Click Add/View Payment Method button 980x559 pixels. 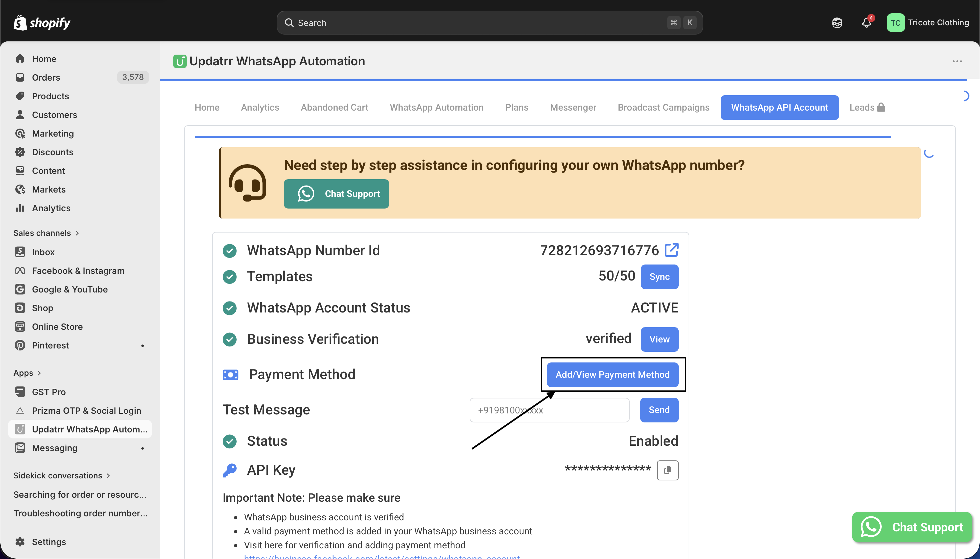click(612, 374)
